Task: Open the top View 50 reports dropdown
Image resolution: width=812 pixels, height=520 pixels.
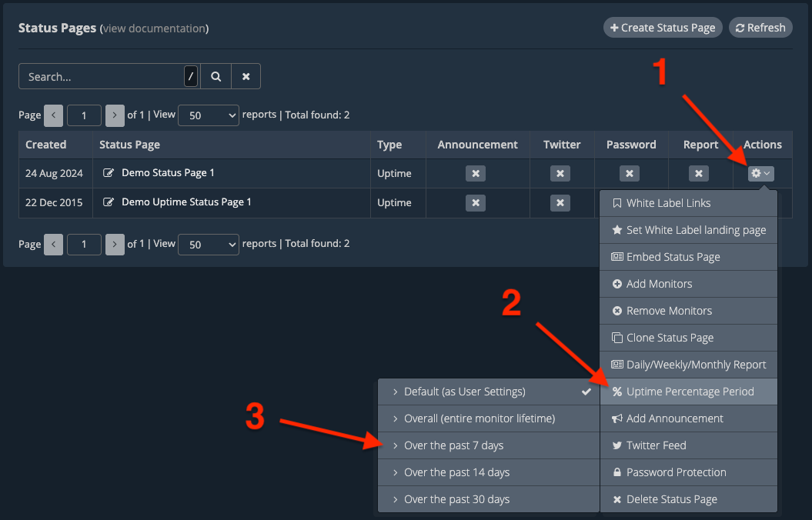Action: (x=209, y=115)
